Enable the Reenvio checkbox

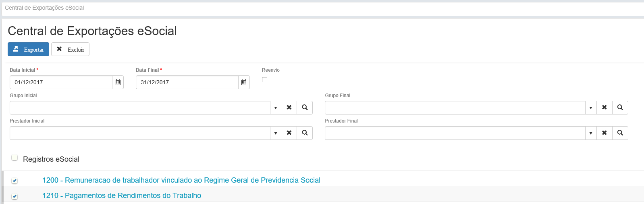(x=264, y=80)
